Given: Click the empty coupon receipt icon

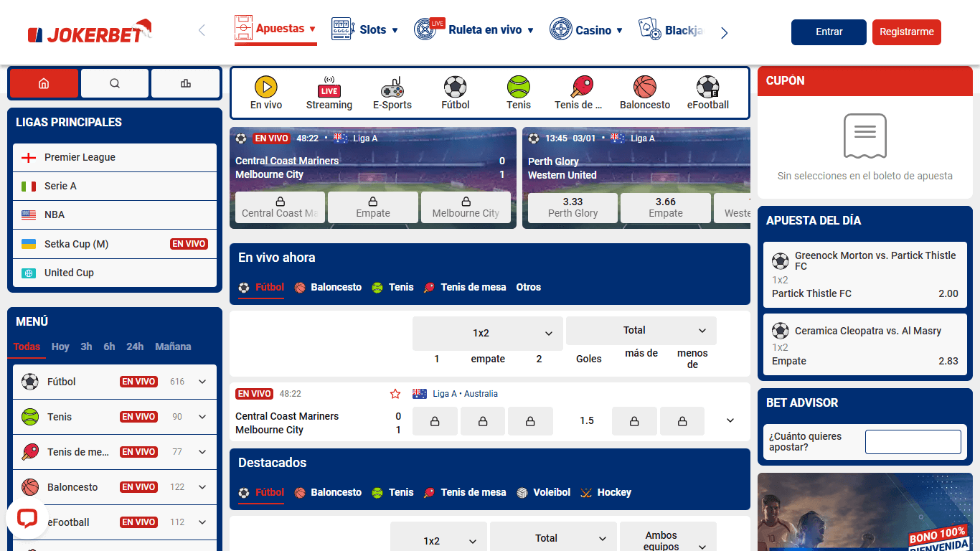Looking at the screenshot, I should tap(865, 136).
